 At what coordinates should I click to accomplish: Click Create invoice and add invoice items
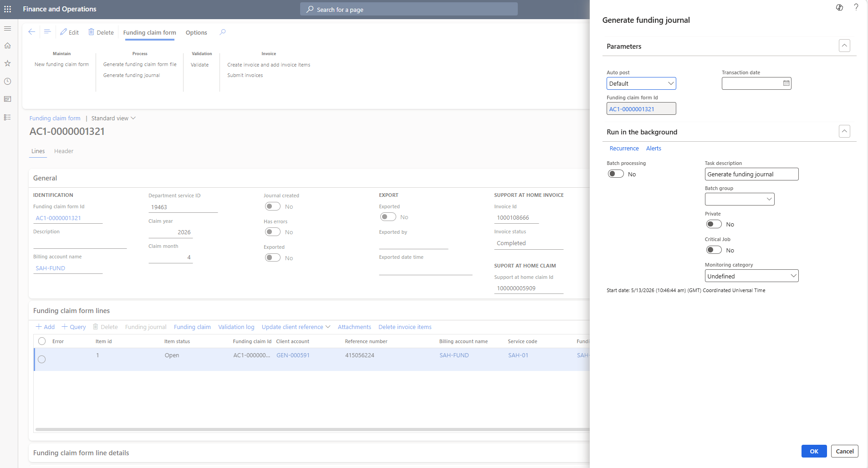(269, 65)
